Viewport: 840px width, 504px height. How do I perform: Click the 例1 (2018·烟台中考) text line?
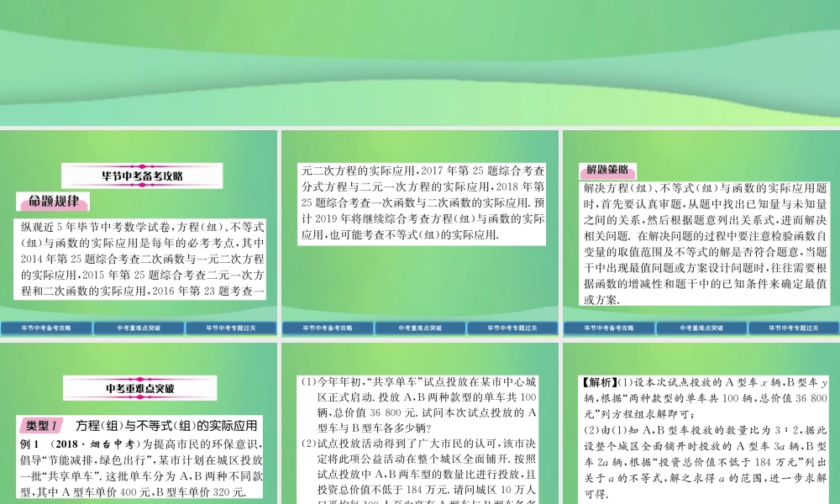(x=141, y=444)
